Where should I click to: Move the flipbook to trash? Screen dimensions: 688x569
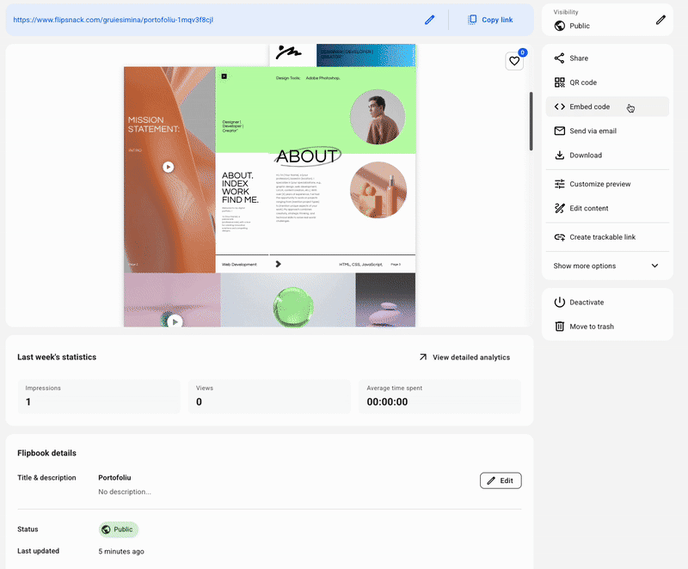[591, 326]
